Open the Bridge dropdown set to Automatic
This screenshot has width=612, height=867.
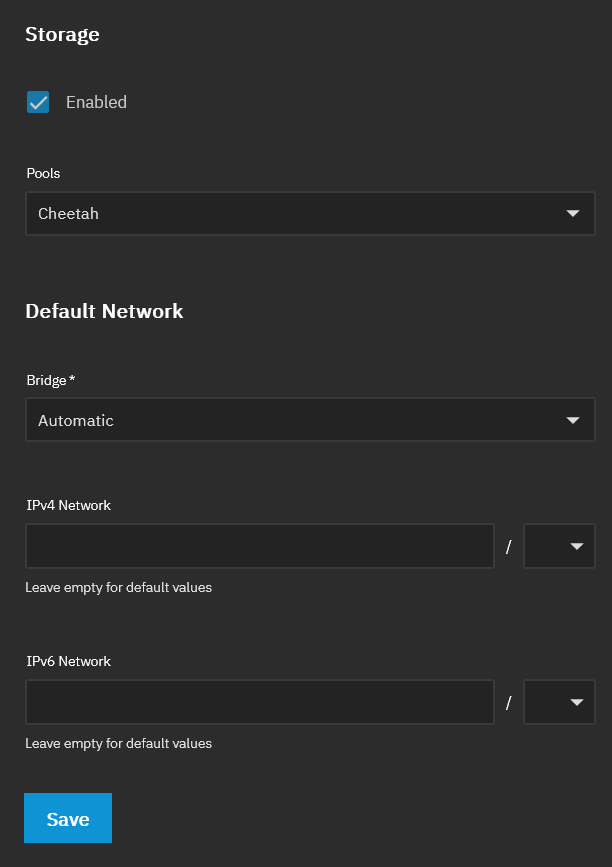pos(310,420)
